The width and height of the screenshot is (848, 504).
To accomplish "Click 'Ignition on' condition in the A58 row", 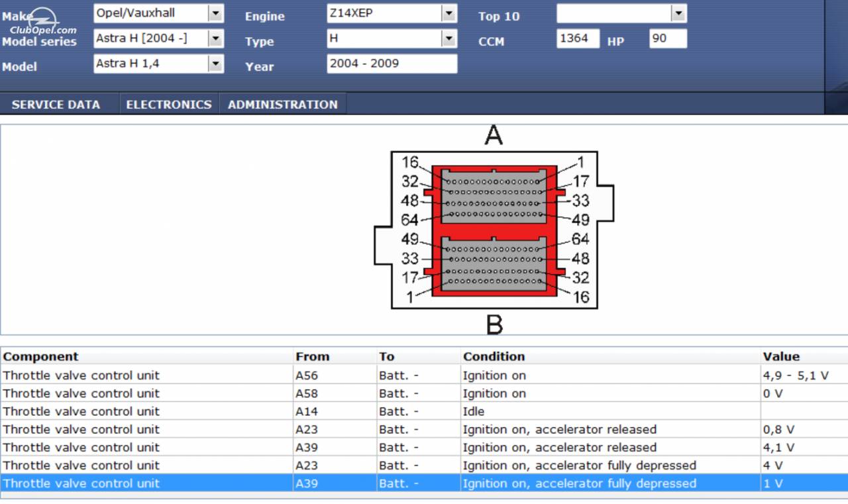I will [611, 393].
